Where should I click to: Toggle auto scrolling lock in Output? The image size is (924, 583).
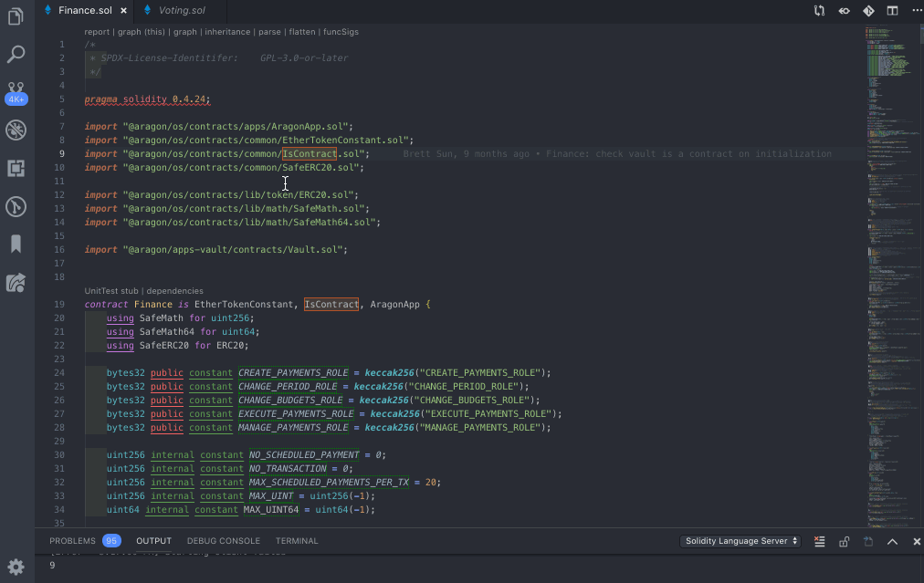click(843, 540)
